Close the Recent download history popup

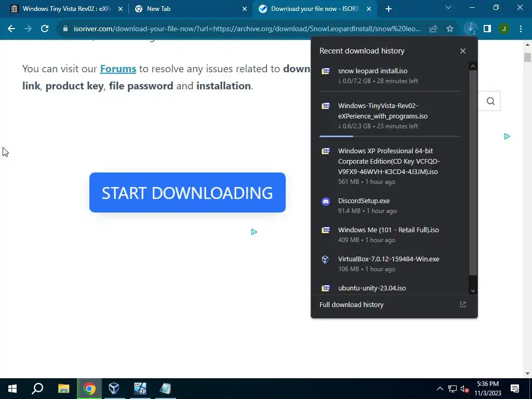coord(463,51)
